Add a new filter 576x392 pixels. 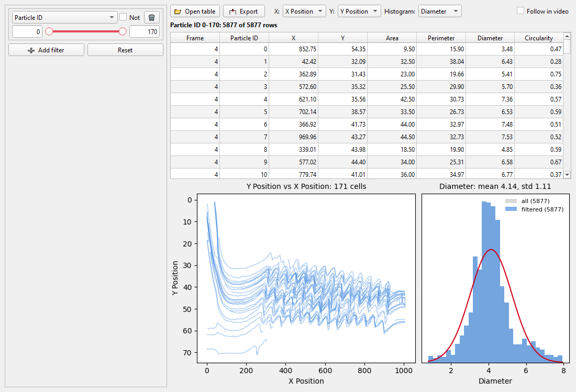click(x=46, y=50)
